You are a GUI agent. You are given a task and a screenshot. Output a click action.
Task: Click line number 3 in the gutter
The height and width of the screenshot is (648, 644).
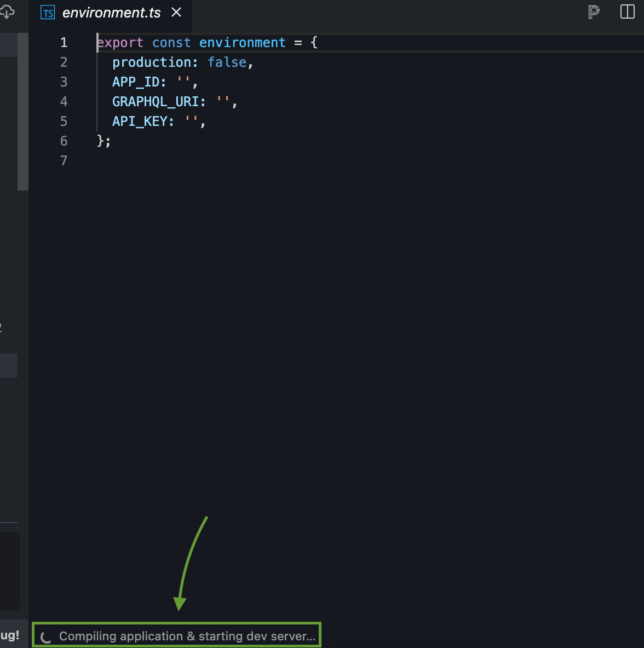[x=64, y=82]
